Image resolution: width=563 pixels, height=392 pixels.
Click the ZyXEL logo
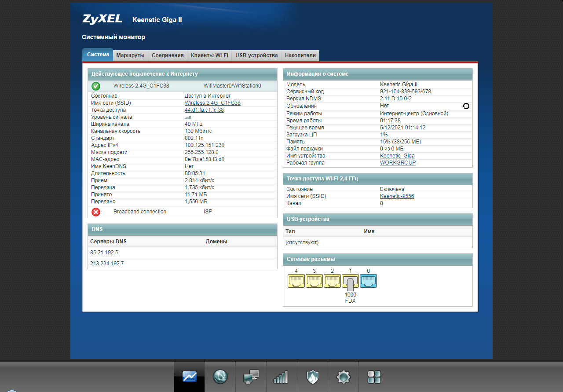[x=102, y=19]
